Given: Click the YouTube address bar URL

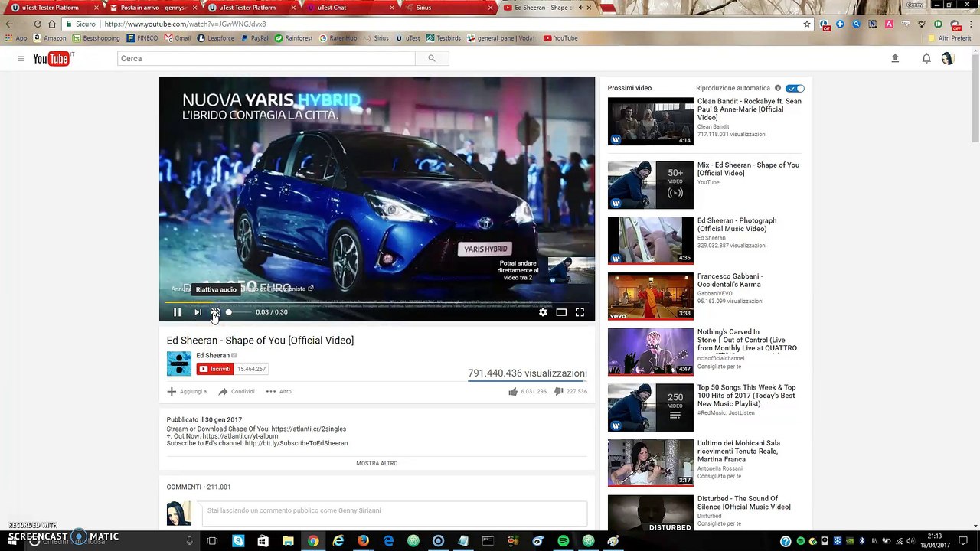Looking at the screenshot, I should coord(185,24).
